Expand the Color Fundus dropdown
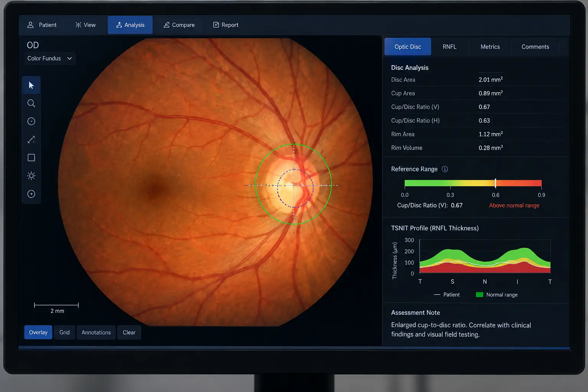Screen dimensions: 588x392 (50, 59)
